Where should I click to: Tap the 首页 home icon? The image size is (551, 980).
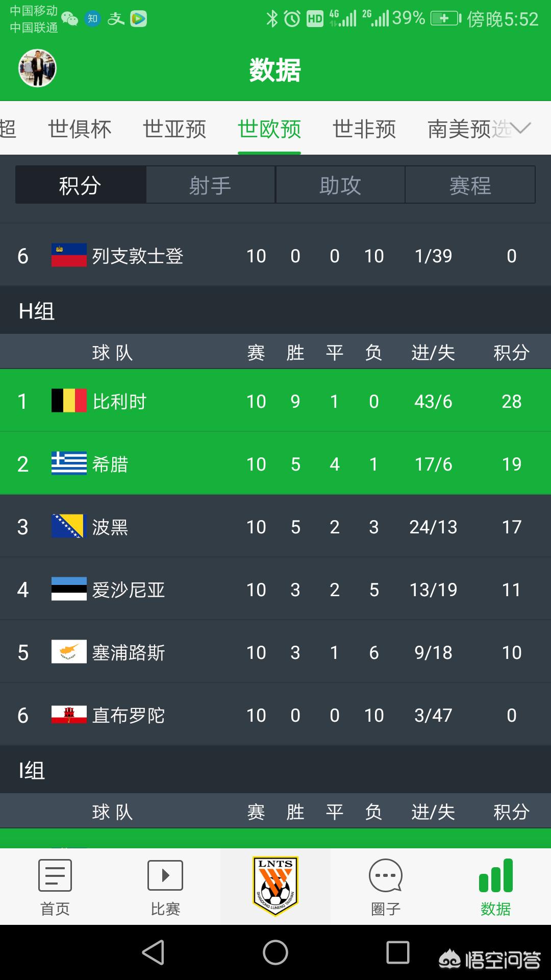[55, 875]
